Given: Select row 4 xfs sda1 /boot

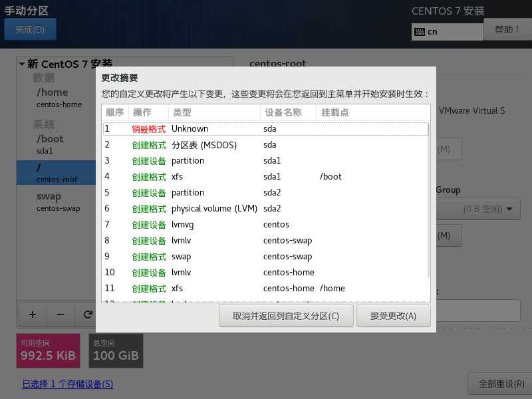Looking at the screenshot, I should [x=265, y=177].
